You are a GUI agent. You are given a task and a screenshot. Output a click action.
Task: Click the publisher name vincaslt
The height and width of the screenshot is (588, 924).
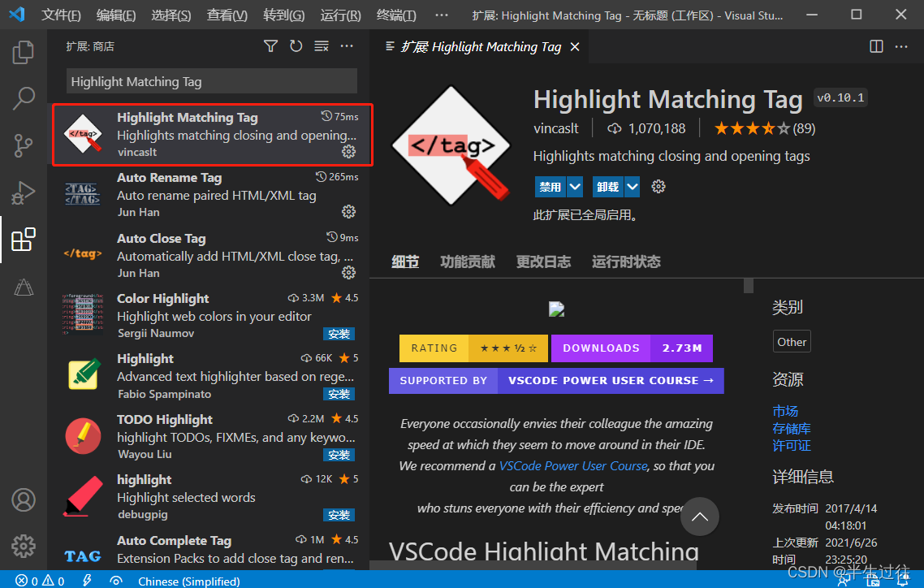(555, 128)
